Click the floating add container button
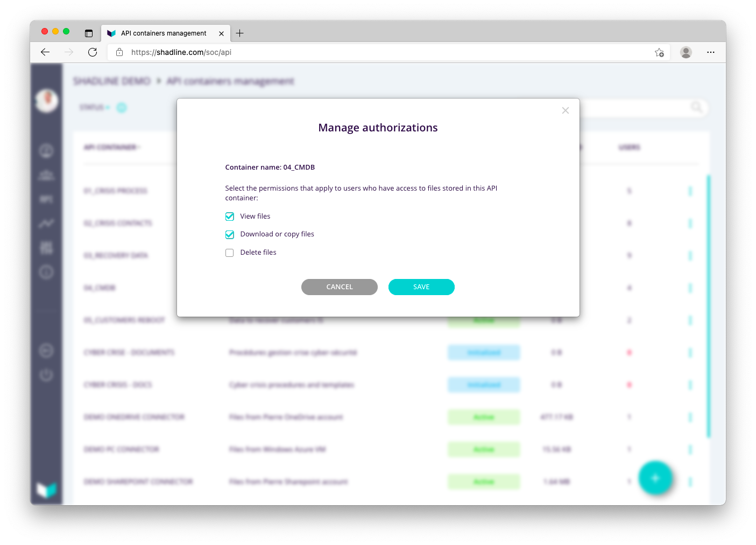The image size is (756, 545). click(x=655, y=478)
